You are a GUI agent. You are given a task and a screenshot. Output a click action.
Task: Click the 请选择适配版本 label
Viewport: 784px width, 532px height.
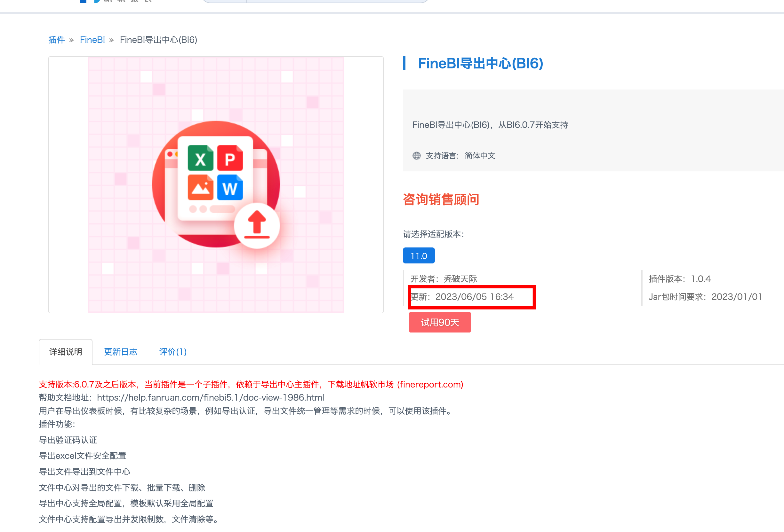click(433, 234)
